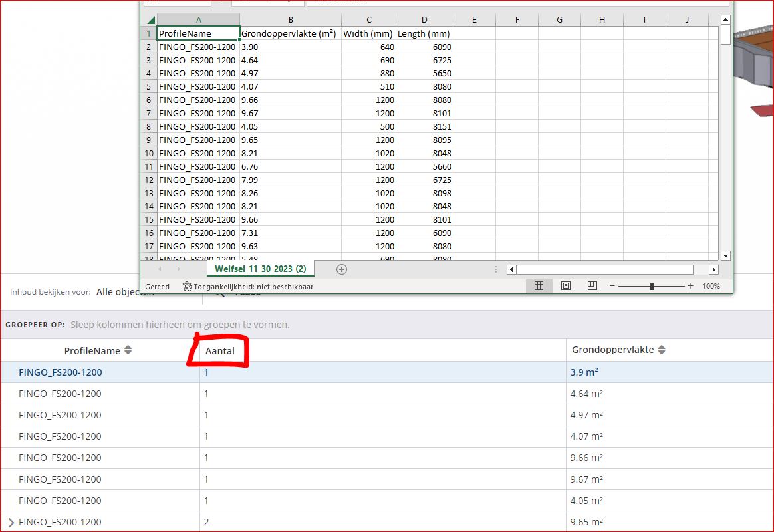The width and height of the screenshot is (774, 532).
Task: Click the zoom slider handle
Action: pyautogui.click(x=652, y=286)
